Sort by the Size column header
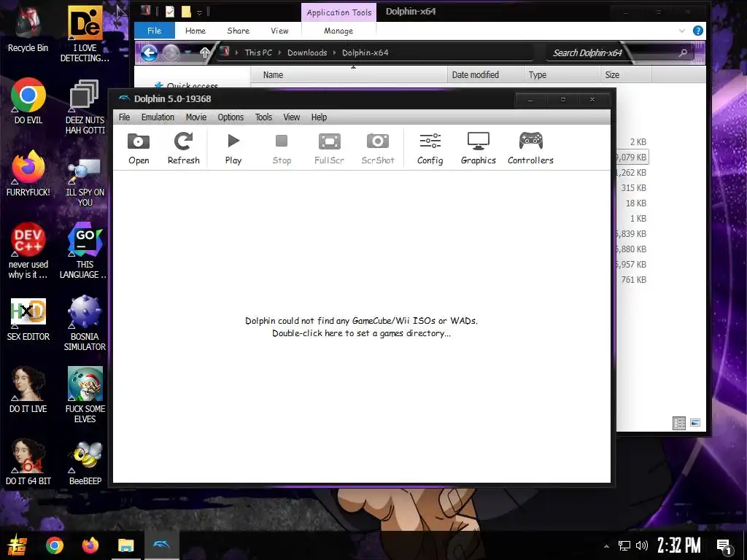The height and width of the screenshot is (560, 747). [x=625, y=75]
